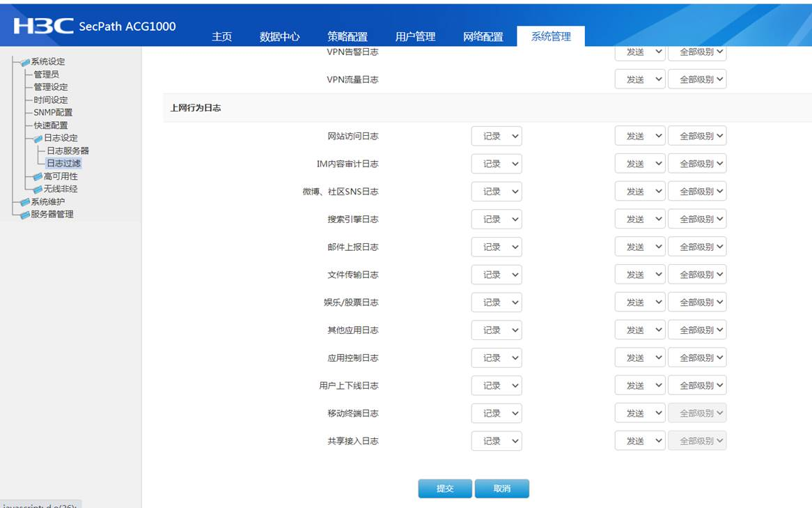This screenshot has width=812, height=508.
Task: Click the 网站访问日志 label
Action: [352, 137]
